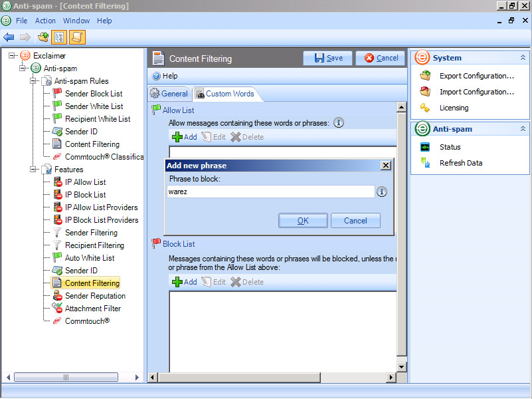Click Refresh Data in Anti-spam pane
This screenshot has width=532, height=399.
(x=461, y=163)
